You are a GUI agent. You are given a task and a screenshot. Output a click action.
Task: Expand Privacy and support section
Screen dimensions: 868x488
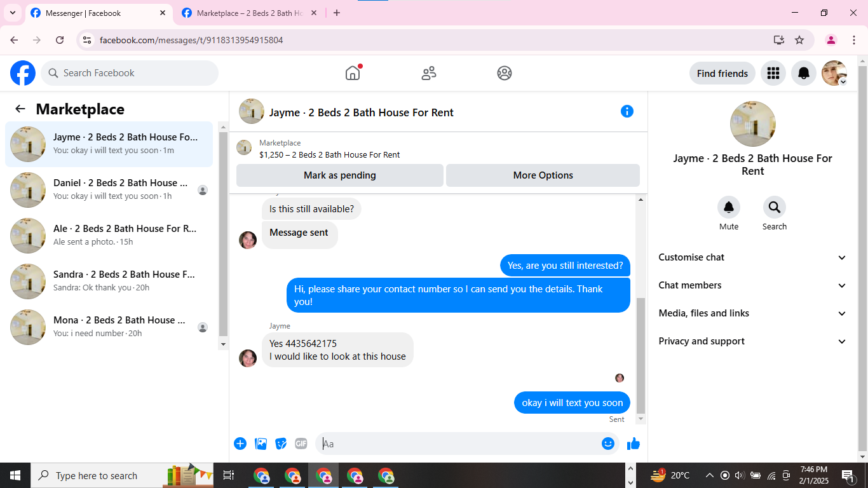[x=753, y=341]
